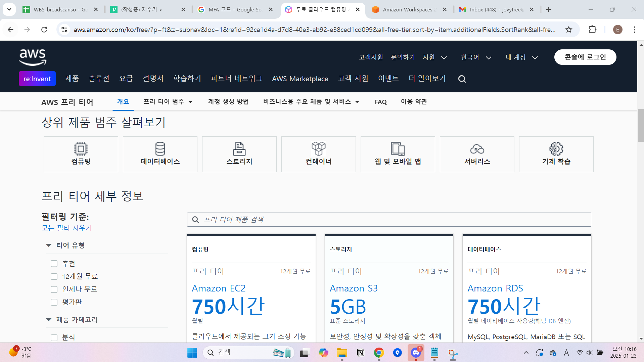
Task: Open a new browser tab
Action: [x=549, y=9]
